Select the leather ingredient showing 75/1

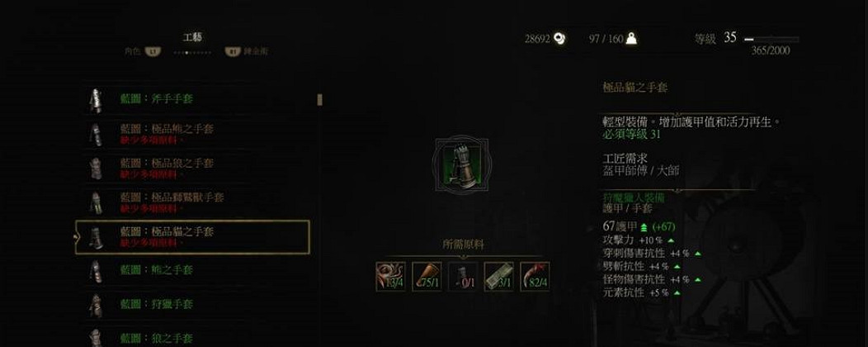[x=427, y=277]
